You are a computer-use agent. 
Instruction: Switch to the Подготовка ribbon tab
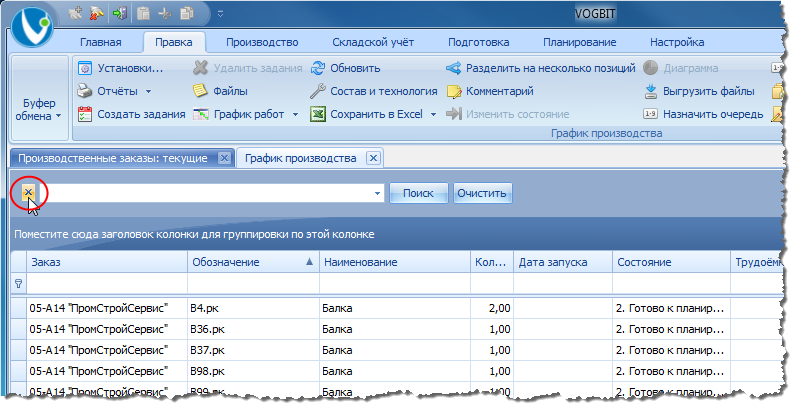[479, 43]
